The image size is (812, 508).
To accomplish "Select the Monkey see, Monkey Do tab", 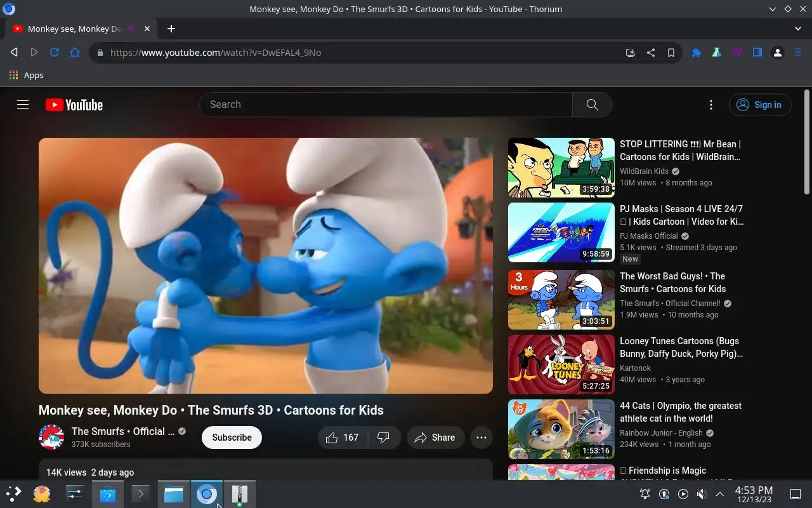I will (81, 29).
